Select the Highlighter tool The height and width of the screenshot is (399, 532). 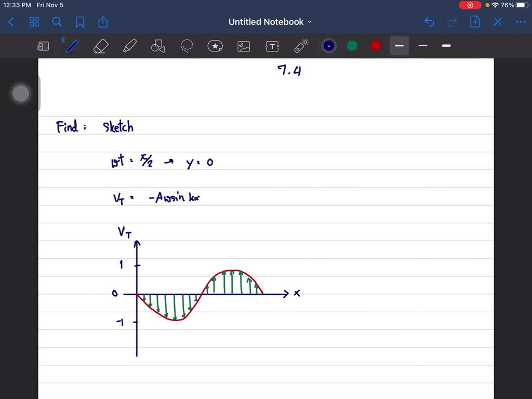(129, 46)
